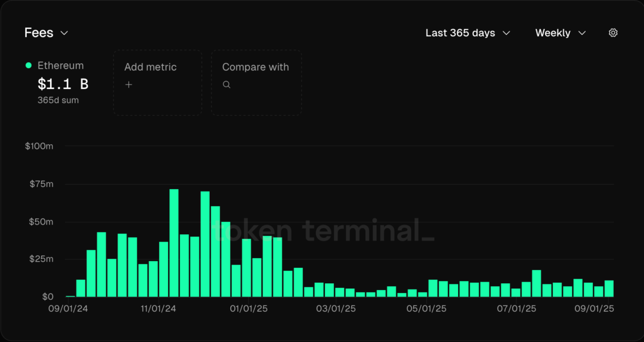Click the magnifier icon under Compare with
The height and width of the screenshot is (342, 644).
click(x=226, y=85)
